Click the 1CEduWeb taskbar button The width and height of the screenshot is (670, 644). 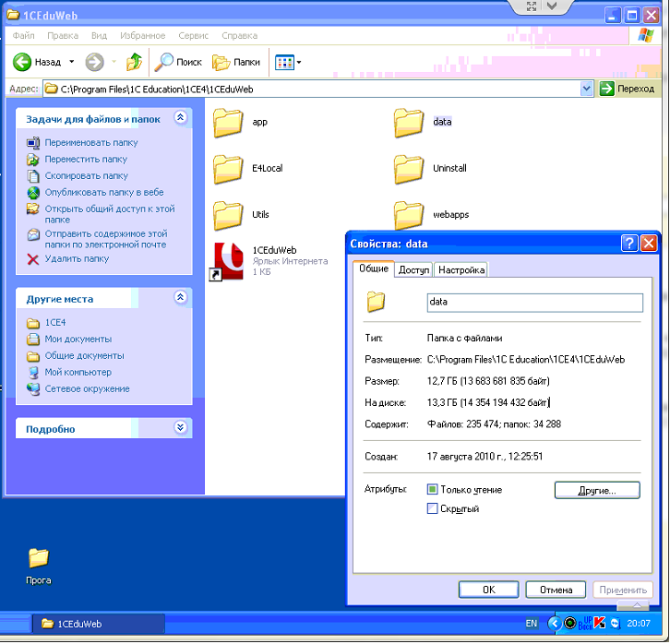[x=99, y=625]
